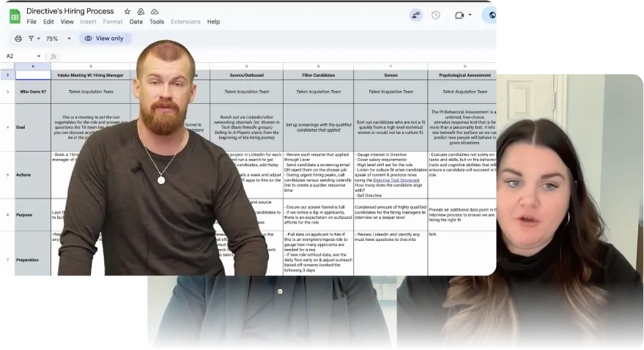Select the Source/Outbound header cell
644x350 pixels.
tap(246, 75)
